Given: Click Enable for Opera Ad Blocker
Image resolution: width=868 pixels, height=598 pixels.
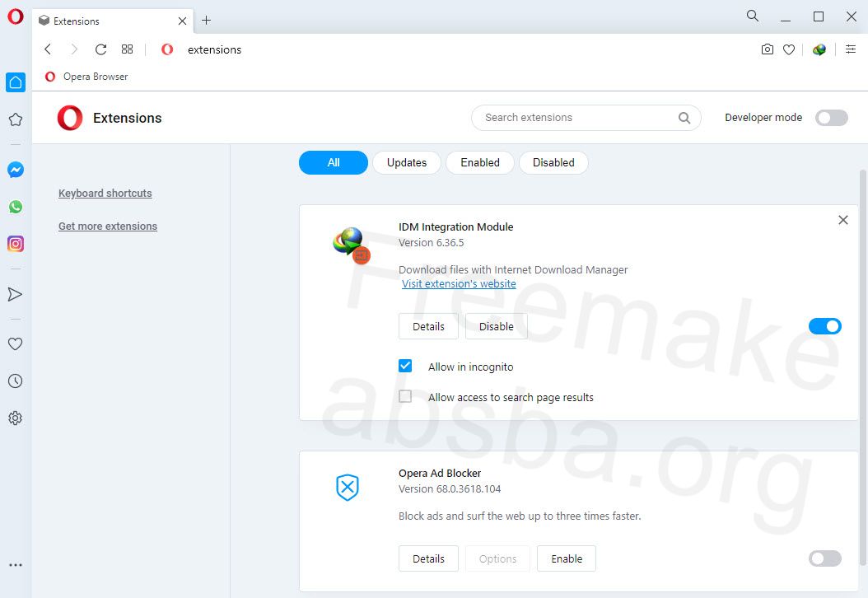Looking at the screenshot, I should click(567, 558).
